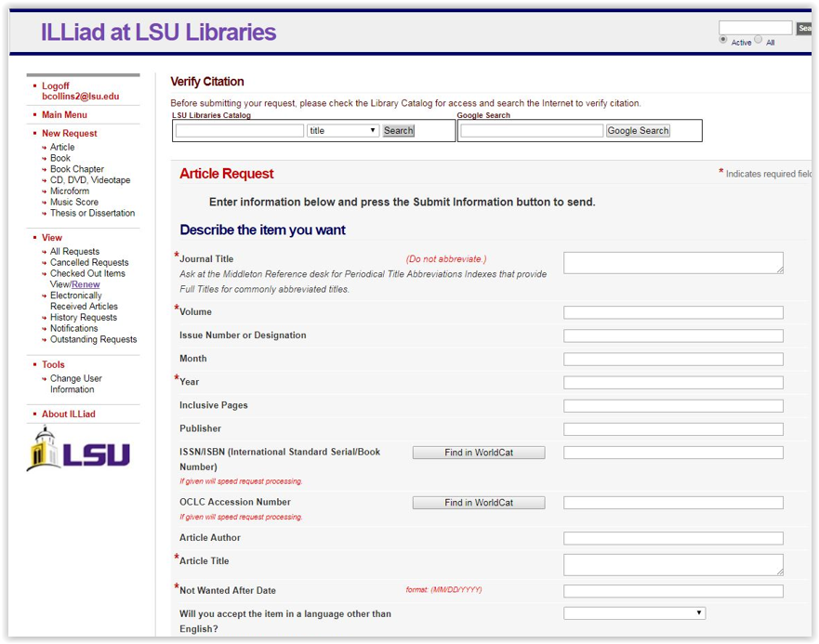Image resolution: width=819 pixels, height=644 pixels.
Task: Click Find in WorldCat next to ISSN/ISBN
Action: tap(479, 453)
